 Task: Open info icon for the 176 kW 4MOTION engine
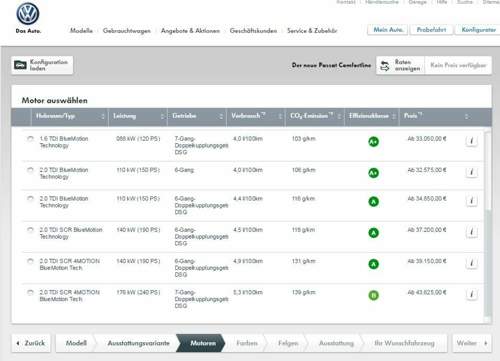tap(471, 295)
